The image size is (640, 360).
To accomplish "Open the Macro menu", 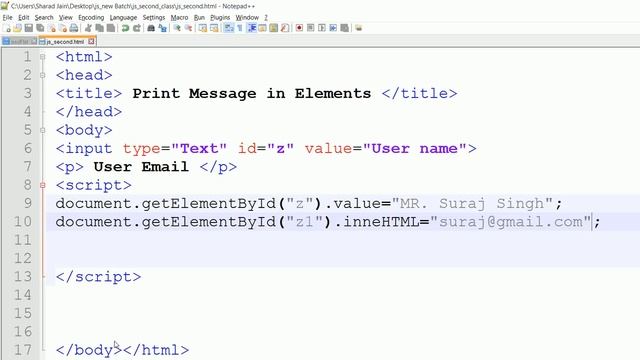I will point(180,18).
